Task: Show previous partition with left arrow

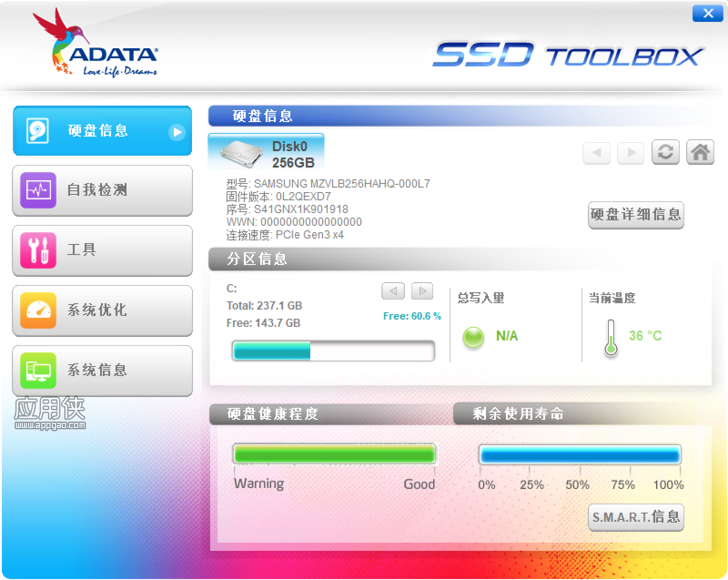Action: [x=393, y=291]
